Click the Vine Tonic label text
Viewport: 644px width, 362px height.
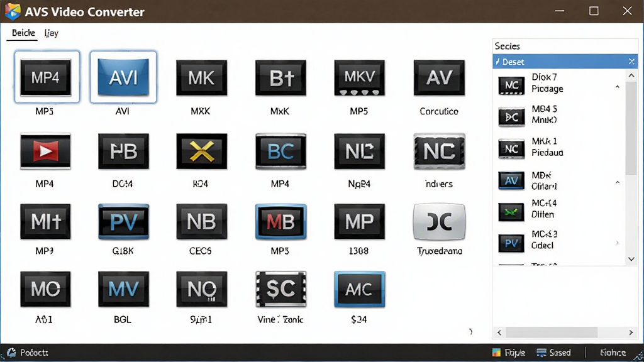click(280, 319)
